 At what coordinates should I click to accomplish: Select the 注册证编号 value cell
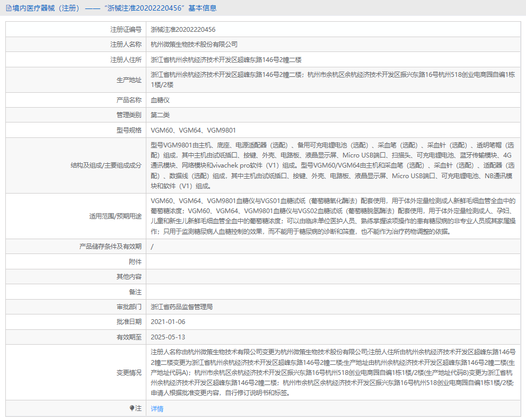click(x=184, y=30)
